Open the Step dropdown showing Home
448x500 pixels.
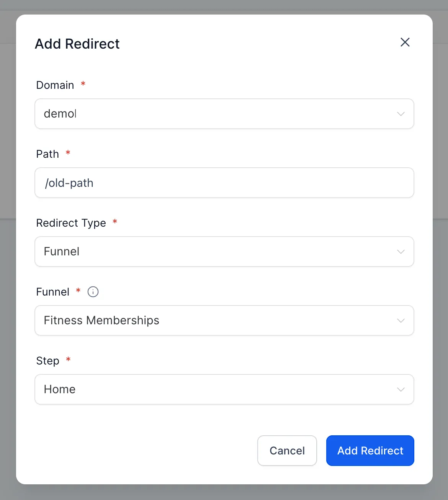214,390
